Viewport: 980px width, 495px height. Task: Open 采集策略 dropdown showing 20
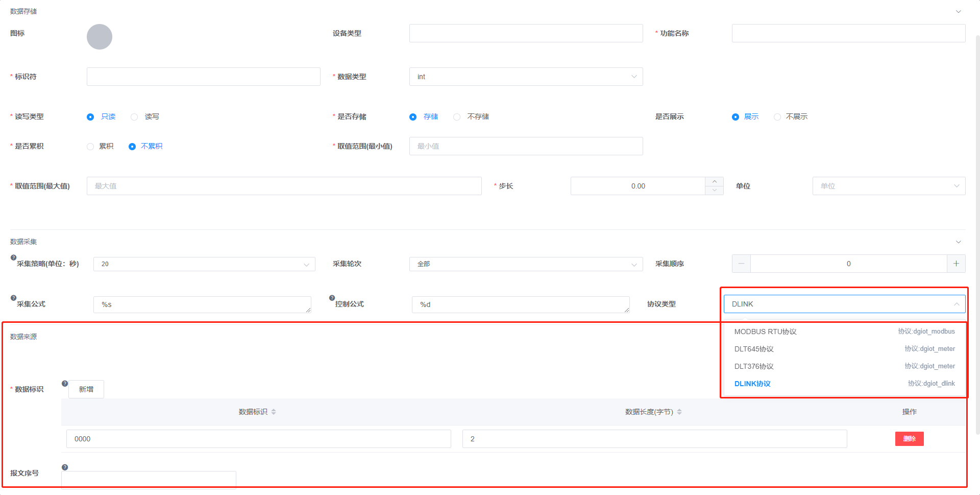coord(204,264)
